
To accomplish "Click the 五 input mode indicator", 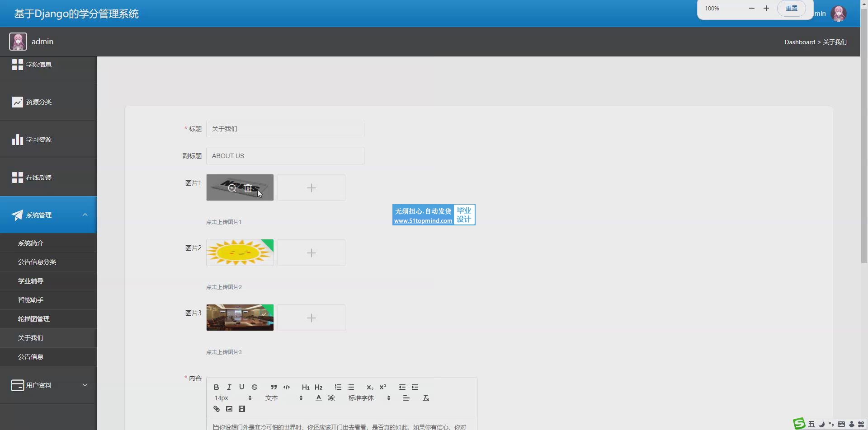I will tap(811, 424).
